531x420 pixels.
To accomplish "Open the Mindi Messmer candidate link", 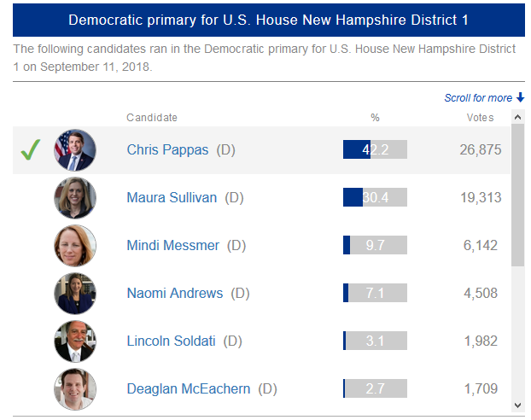I will pos(172,246).
